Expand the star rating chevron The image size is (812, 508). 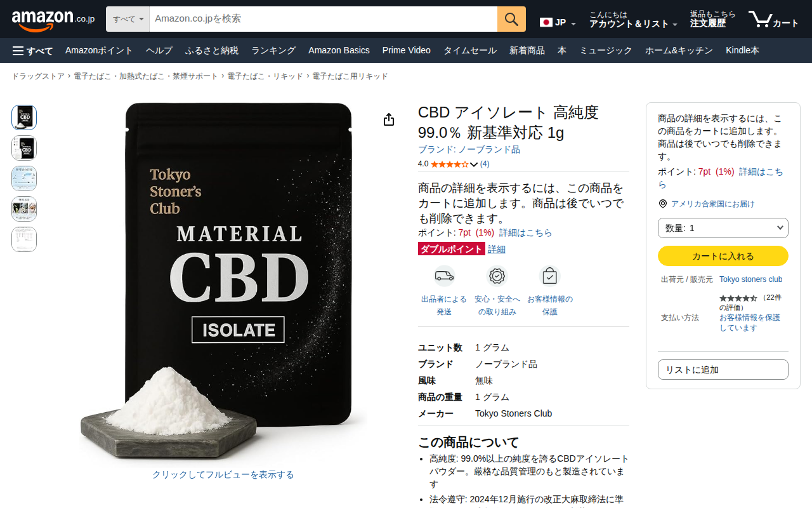474,164
